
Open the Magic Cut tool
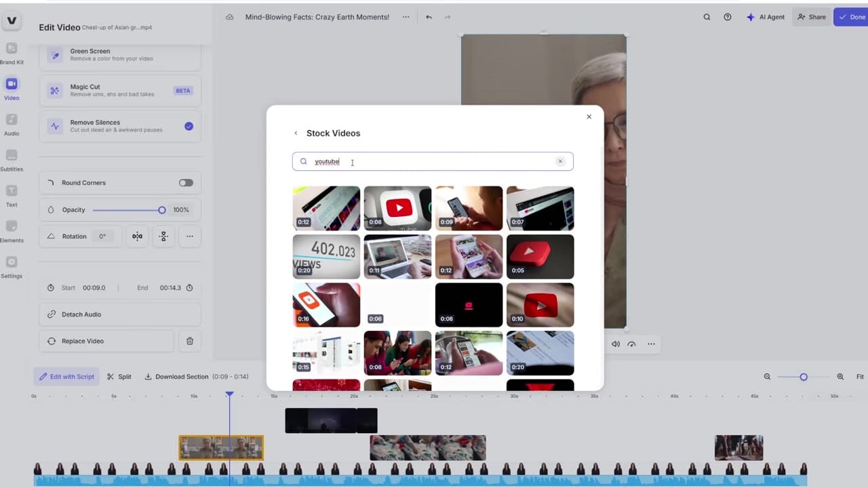pos(120,90)
